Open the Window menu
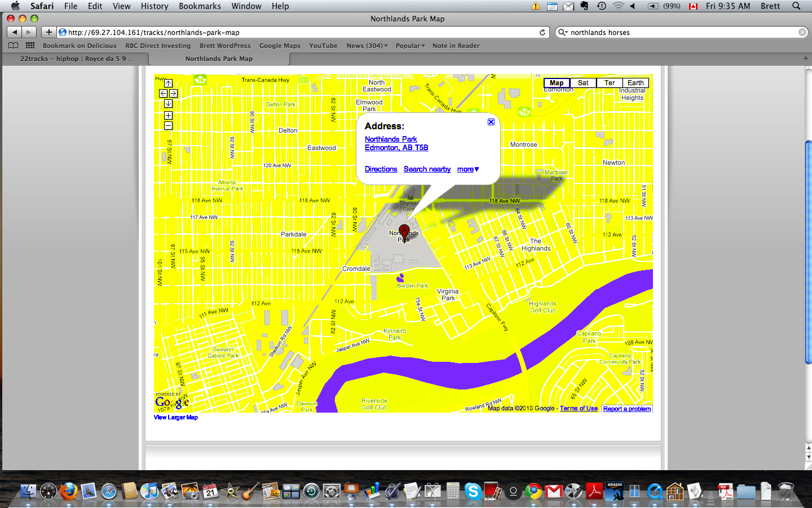812x508 pixels. pos(246,6)
